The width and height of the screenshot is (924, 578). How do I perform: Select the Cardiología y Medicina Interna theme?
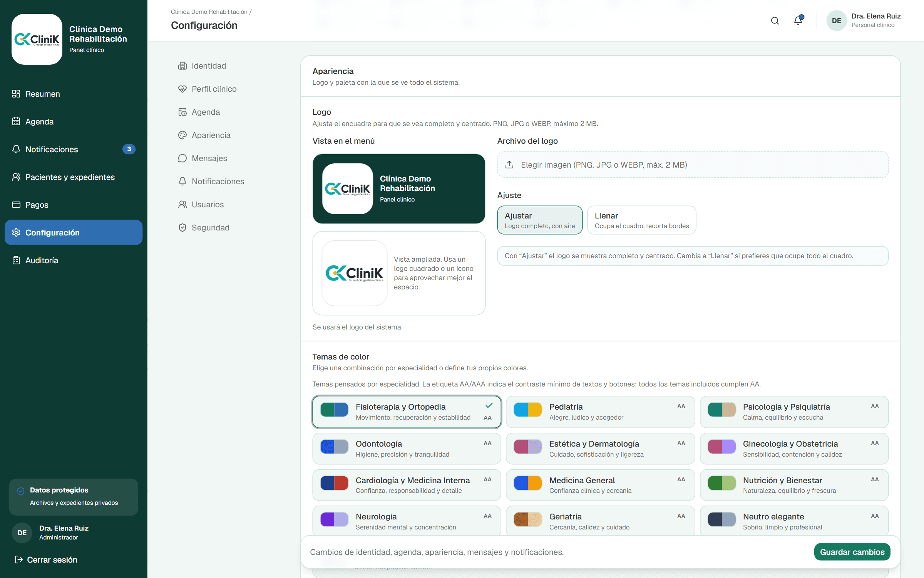(x=407, y=485)
